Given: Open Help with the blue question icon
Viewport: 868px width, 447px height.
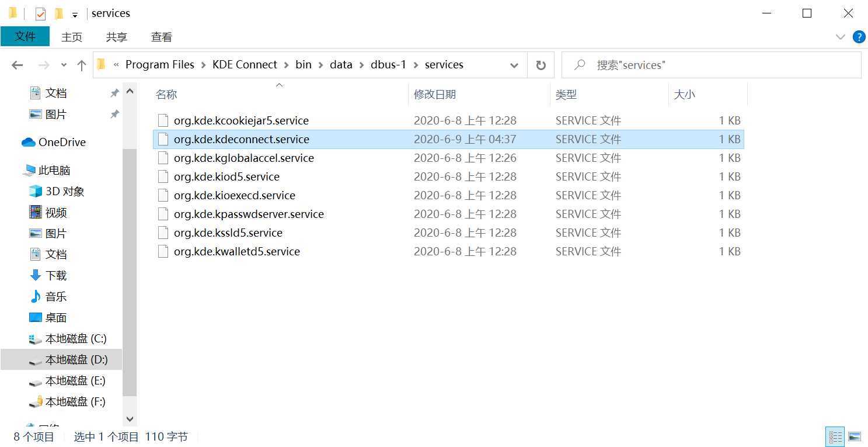Looking at the screenshot, I should (859, 37).
